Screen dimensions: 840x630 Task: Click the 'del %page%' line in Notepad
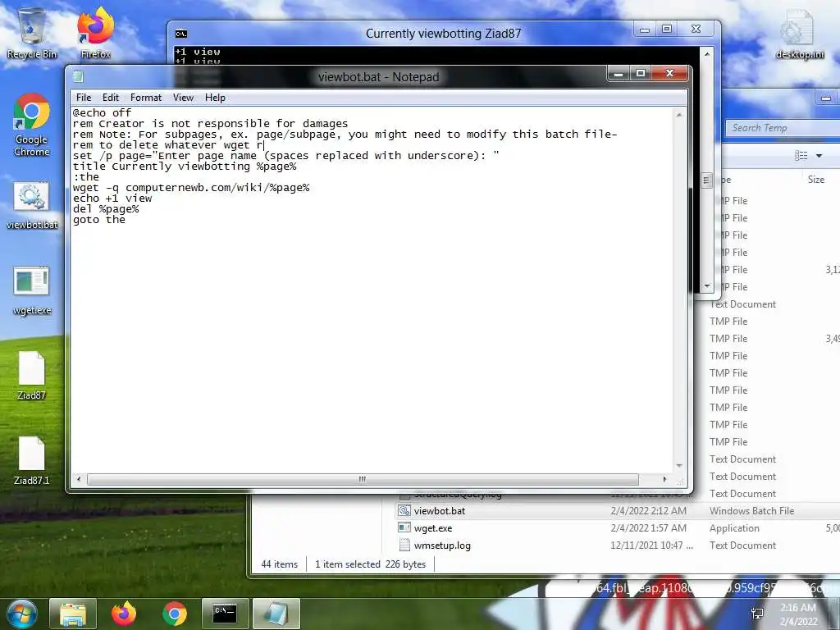[106, 209]
